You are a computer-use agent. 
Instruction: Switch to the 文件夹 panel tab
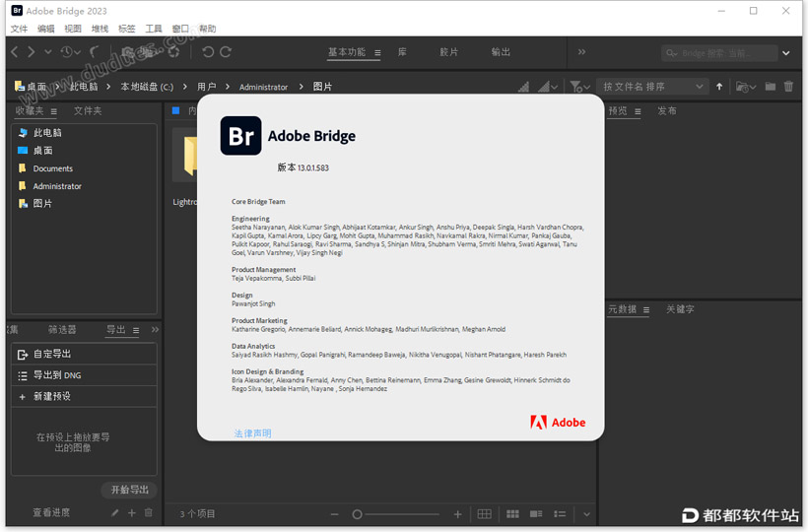click(88, 110)
